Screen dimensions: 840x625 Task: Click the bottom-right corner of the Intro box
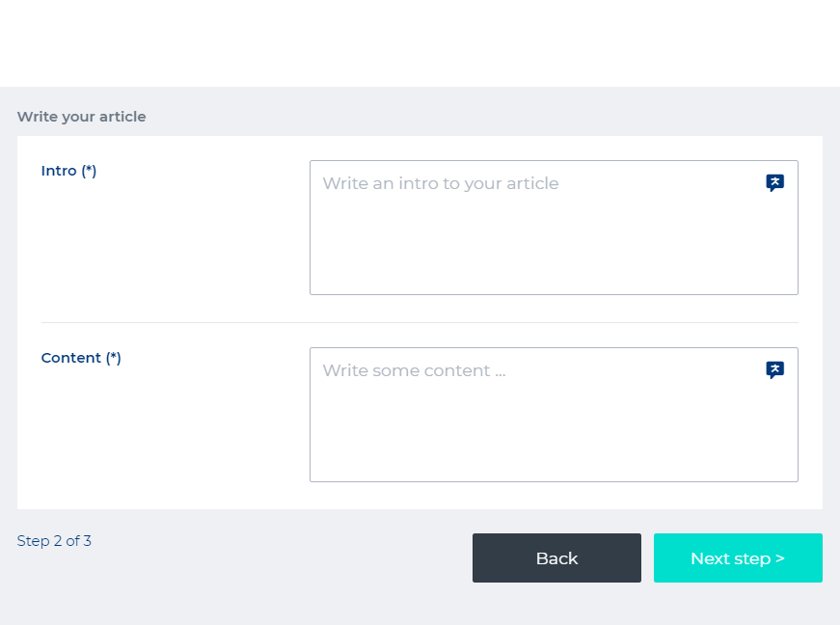click(795, 291)
